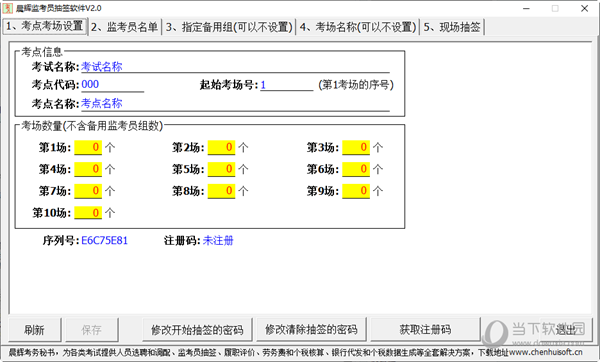
Task: Click the (第1考场的序号) hint text
Action: tap(356, 85)
